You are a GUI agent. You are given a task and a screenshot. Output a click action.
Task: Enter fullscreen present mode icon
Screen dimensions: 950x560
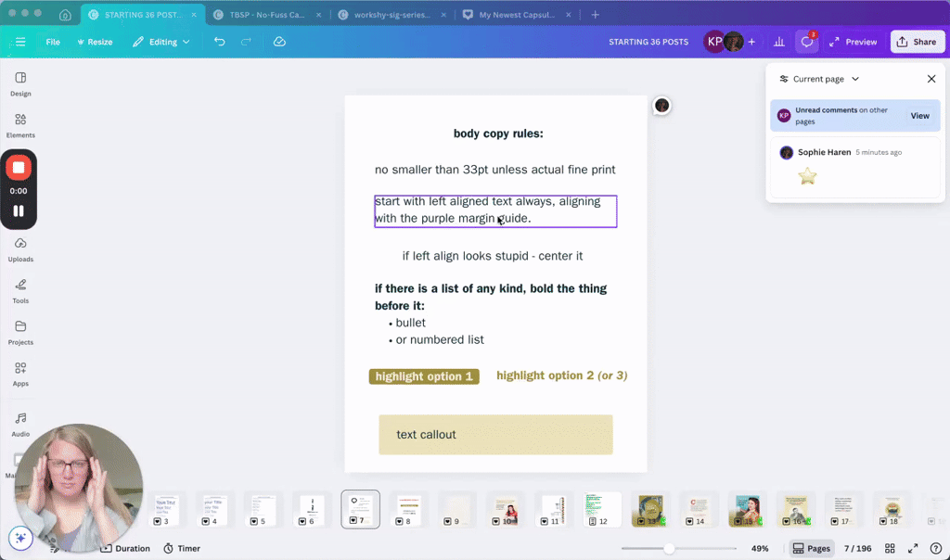tap(913, 549)
